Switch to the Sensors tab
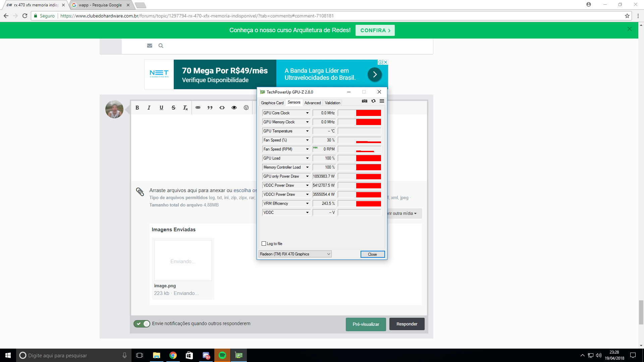This screenshot has height=362, width=644. point(294,103)
